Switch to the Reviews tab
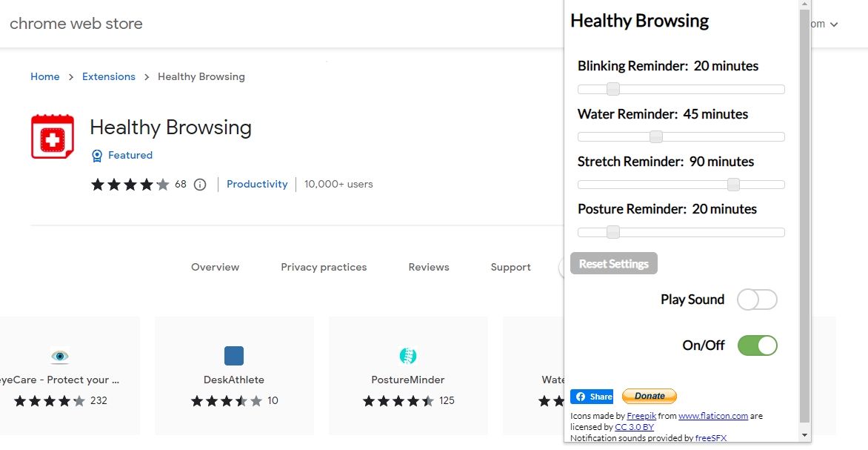 point(429,267)
